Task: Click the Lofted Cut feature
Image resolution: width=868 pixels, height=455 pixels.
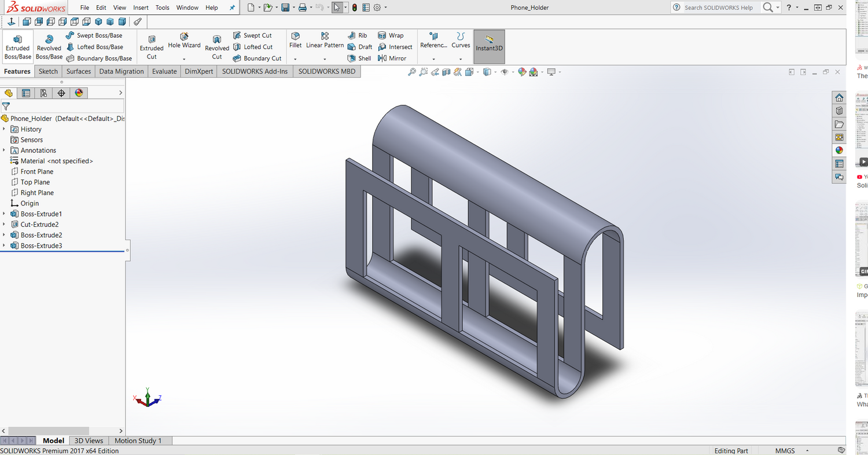Action: coord(253,47)
